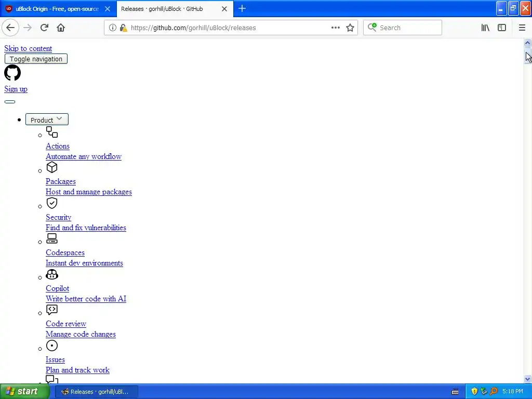
Task: Reload the current page
Action: click(45, 28)
